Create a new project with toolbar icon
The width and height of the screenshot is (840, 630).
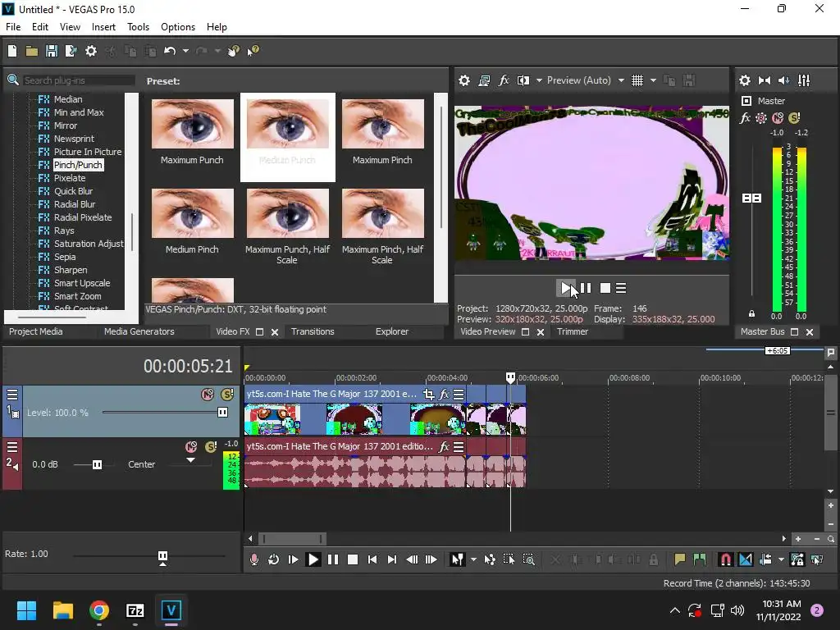point(12,51)
